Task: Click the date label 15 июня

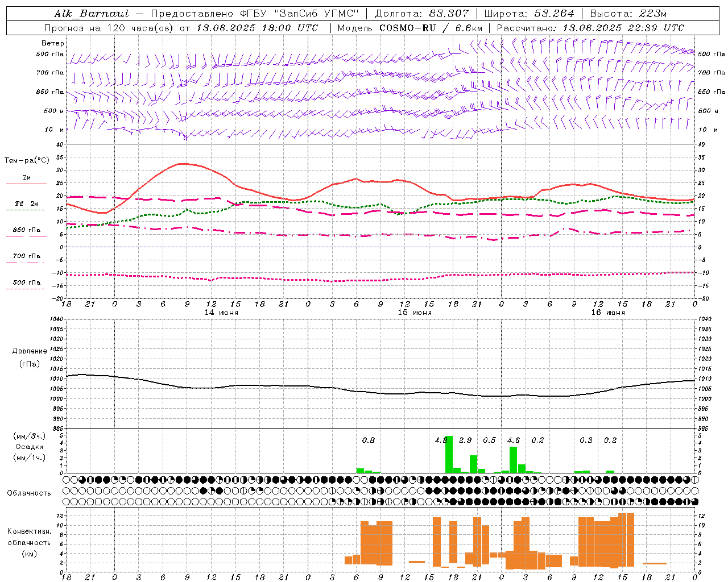Action: [415, 313]
